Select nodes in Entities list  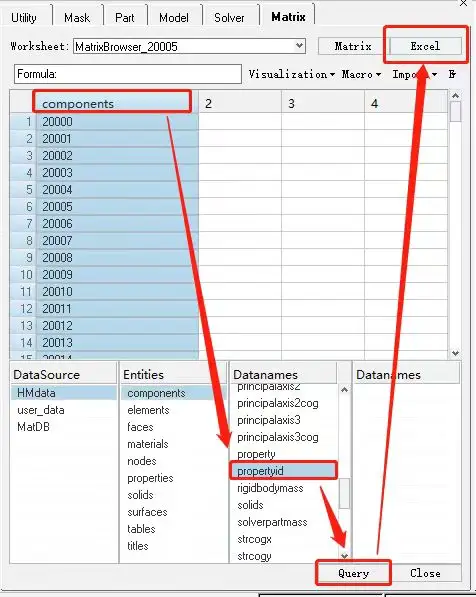(x=173, y=461)
